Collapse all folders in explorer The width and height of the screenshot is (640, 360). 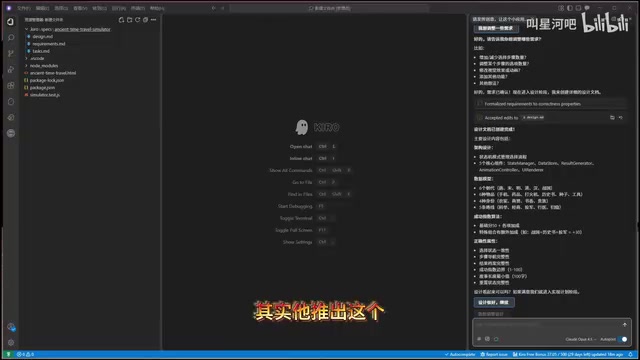(x=145, y=20)
